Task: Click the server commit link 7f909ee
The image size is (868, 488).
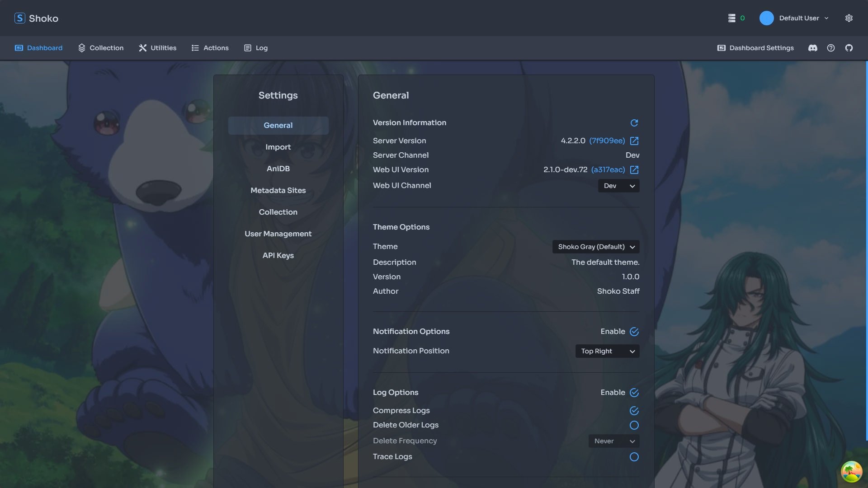Action: [607, 141]
